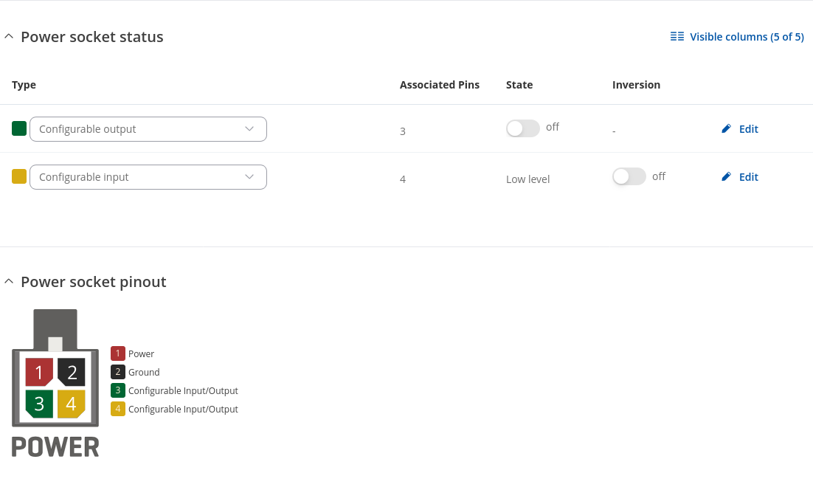The image size is (813, 504).
Task: Collapse the Power socket pinout section
Action: [9, 282]
